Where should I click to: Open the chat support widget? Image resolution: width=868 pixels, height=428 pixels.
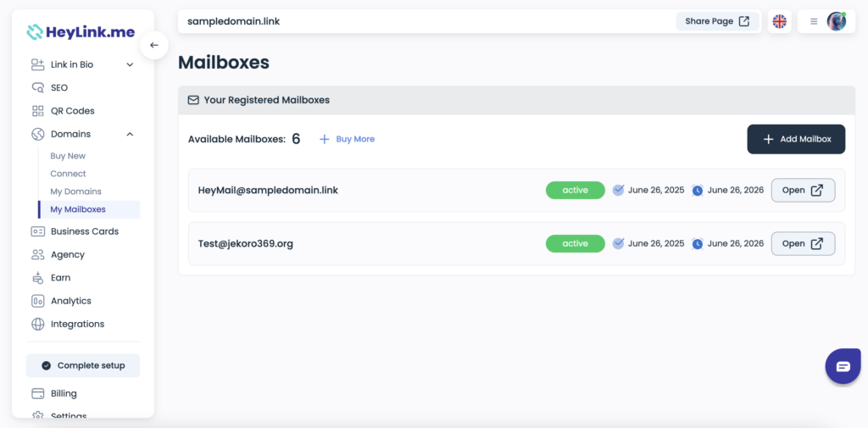click(843, 366)
